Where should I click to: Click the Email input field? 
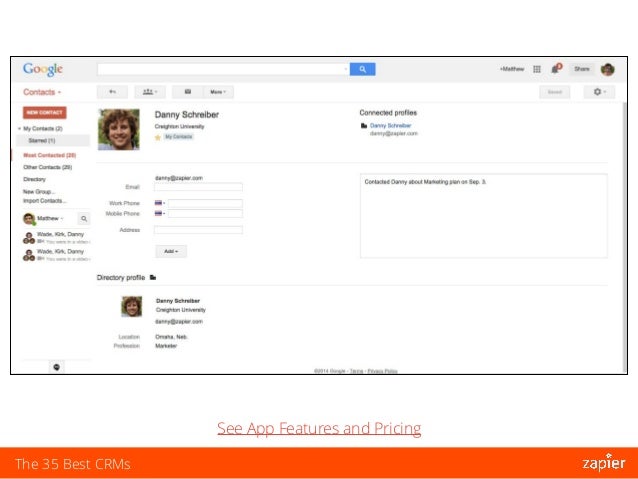tap(198, 187)
